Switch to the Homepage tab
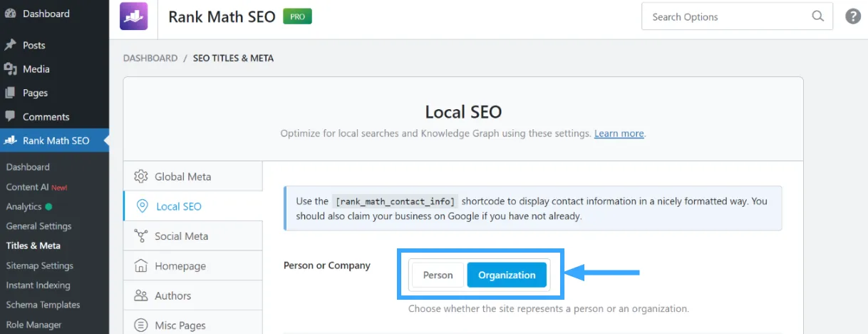This screenshot has height=334, width=868. click(x=193, y=265)
